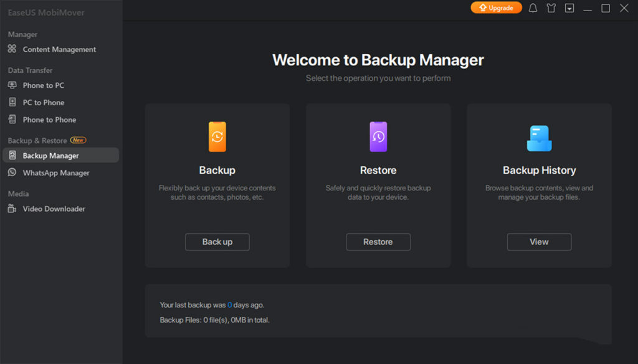Image resolution: width=638 pixels, height=364 pixels.
Task: Click the Upgrade button
Action: tap(497, 7)
